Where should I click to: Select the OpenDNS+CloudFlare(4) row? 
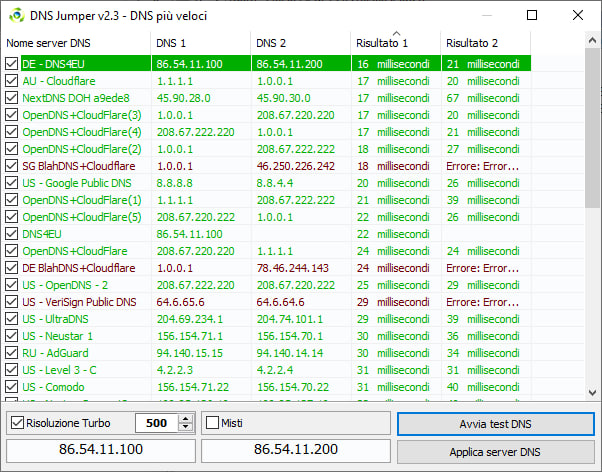pyautogui.click(x=268, y=132)
